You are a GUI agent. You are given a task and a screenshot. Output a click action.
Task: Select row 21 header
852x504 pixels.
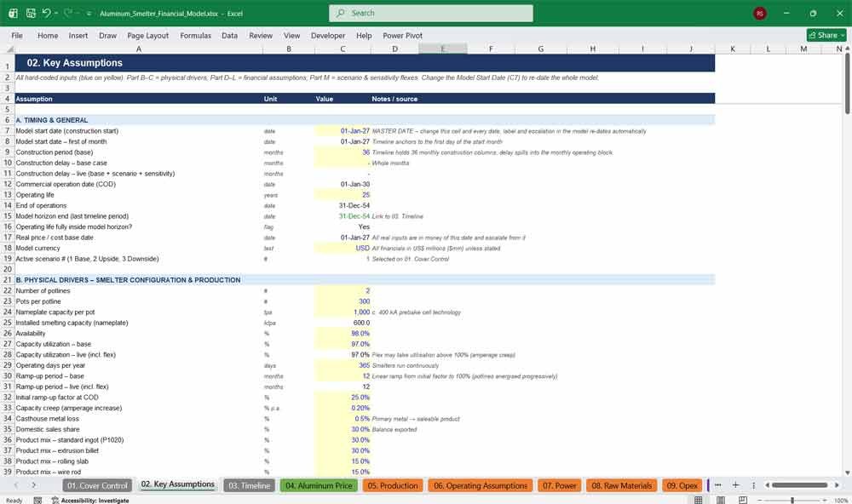(8, 280)
